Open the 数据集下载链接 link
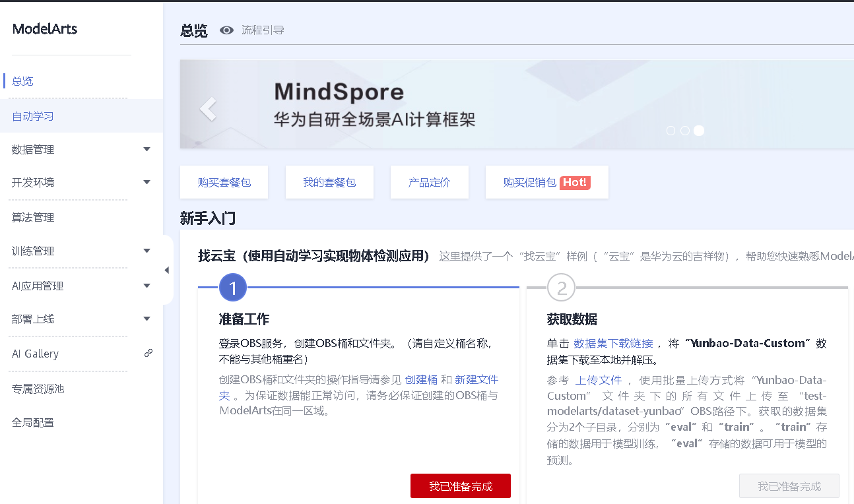Viewport: 854px width, 504px height. click(613, 343)
